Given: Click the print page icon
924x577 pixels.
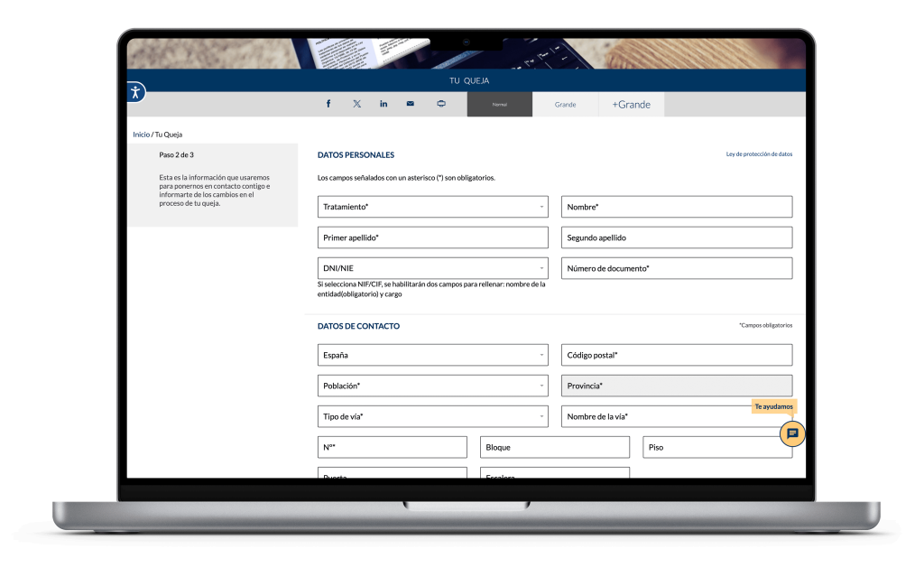Looking at the screenshot, I should point(440,104).
